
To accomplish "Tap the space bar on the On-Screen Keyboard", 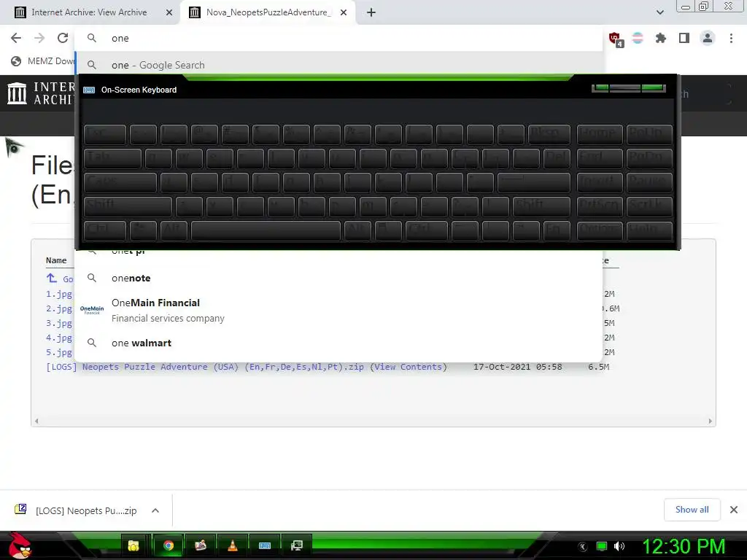I will pos(266,230).
